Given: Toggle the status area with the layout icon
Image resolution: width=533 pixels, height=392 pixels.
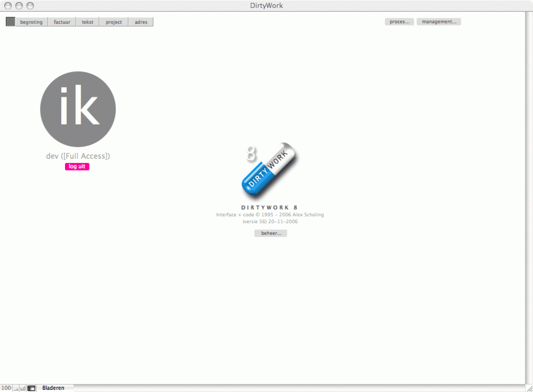Looking at the screenshot, I should pos(31,388).
